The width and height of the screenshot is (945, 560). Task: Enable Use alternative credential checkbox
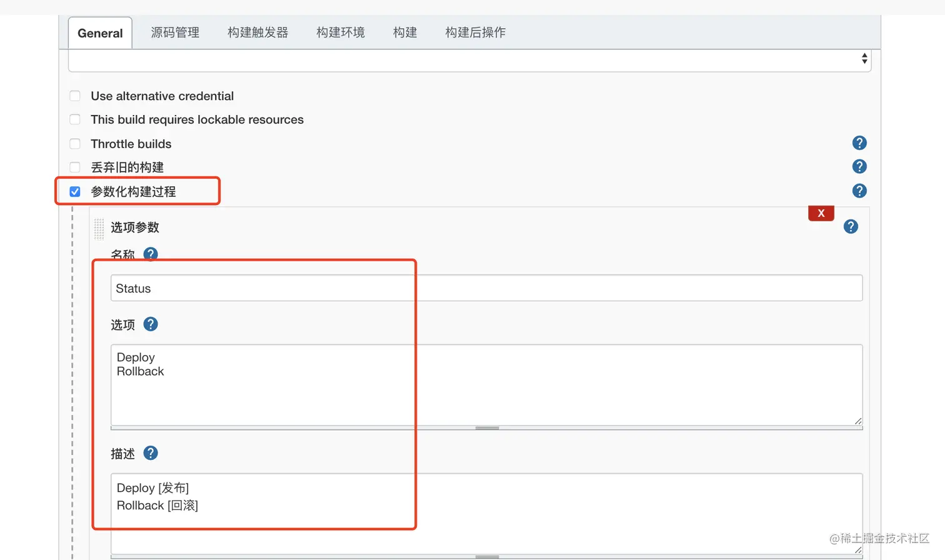pyautogui.click(x=75, y=96)
